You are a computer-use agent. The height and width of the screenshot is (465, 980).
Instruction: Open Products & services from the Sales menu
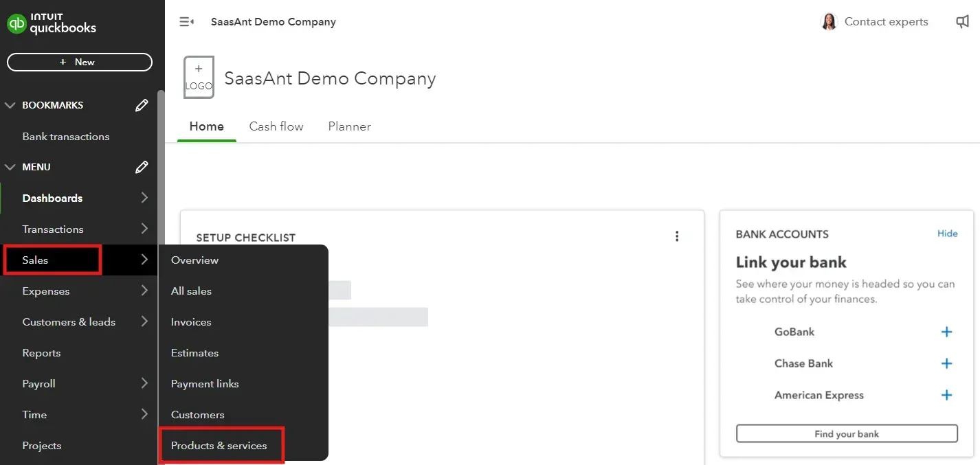coord(219,445)
